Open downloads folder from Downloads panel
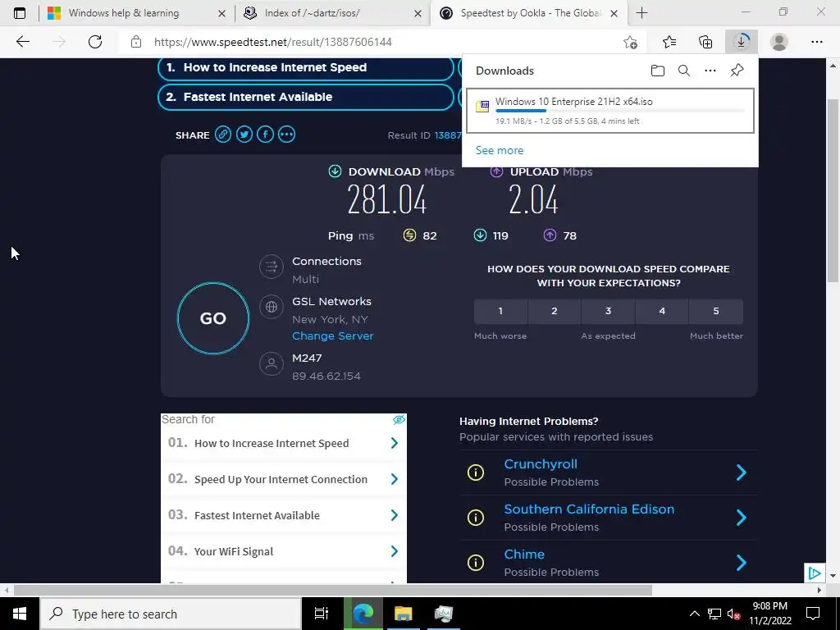This screenshot has width=840, height=630. tap(657, 71)
